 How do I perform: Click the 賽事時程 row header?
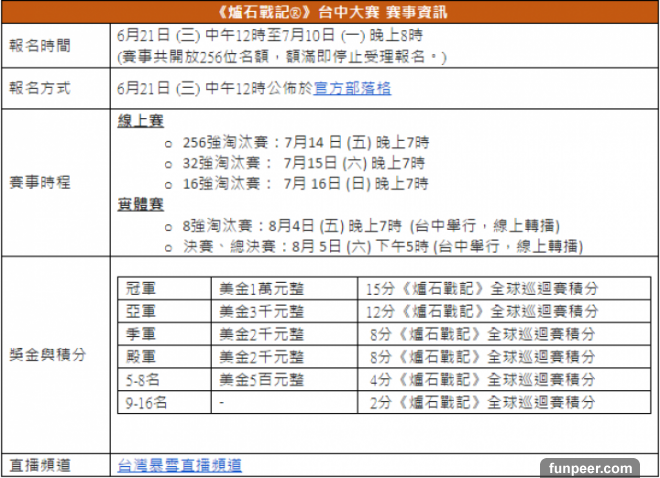(x=40, y=184)
